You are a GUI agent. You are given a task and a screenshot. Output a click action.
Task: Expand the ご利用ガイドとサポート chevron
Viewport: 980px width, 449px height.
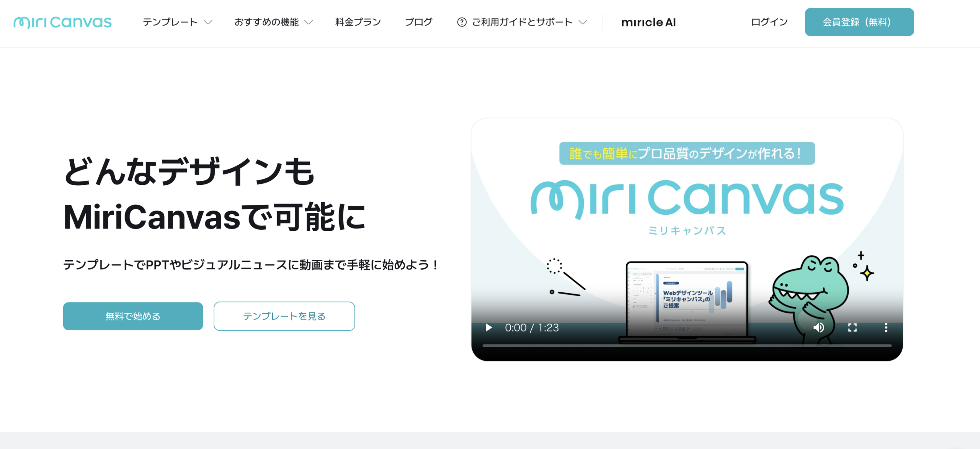[583, 23]
